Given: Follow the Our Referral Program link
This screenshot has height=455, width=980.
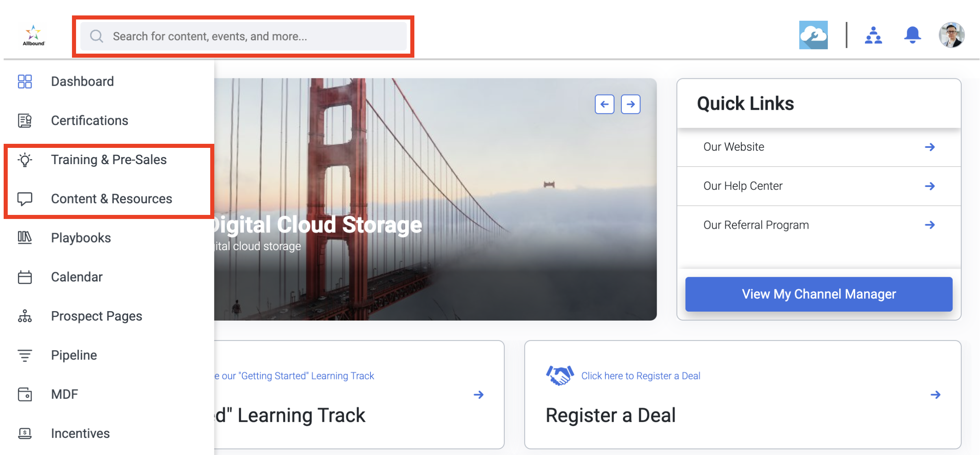Looking at the screenshot, I should pyautogui.click(x=819, y=225).
